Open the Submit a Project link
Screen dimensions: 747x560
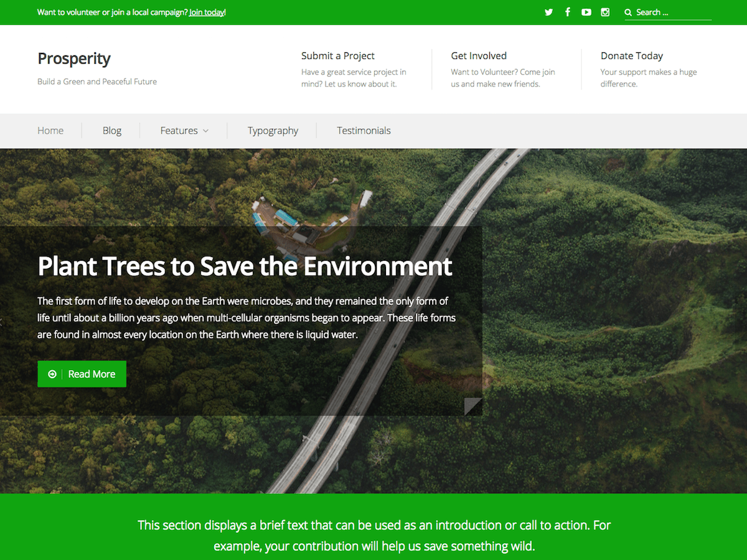tap(338, 56)
